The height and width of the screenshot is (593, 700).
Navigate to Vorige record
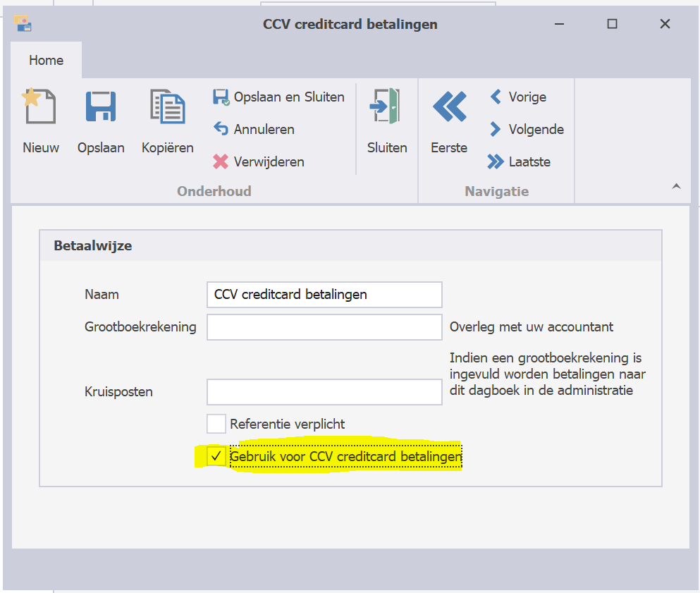pos(518,97)
